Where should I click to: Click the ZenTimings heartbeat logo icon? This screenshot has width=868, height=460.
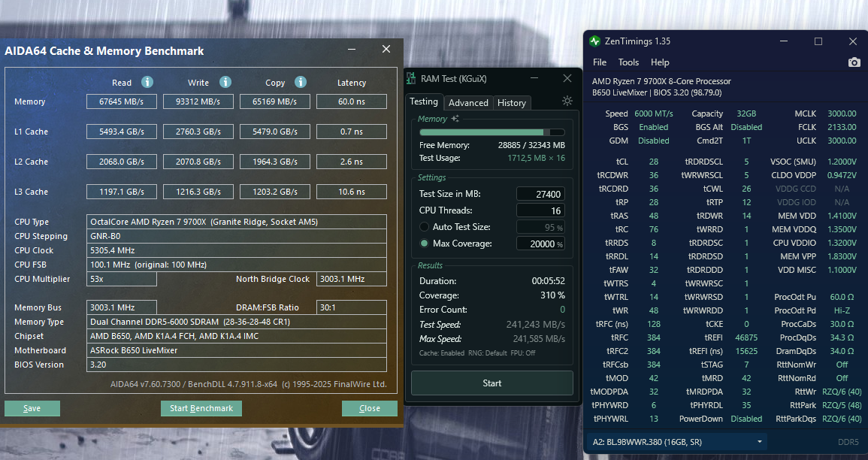pyautogui.click(x=595, y=41)
